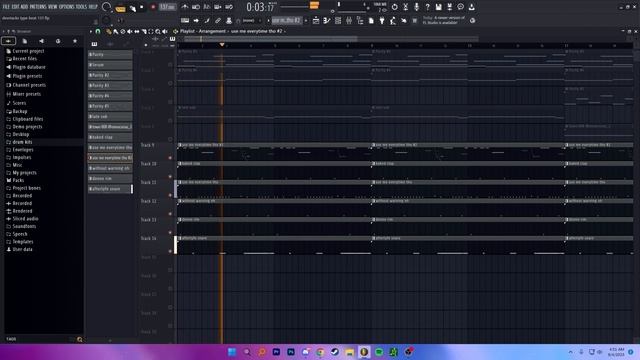Click the tempo display field
This screenshot has width=640, height=360.
coord(167,7)
